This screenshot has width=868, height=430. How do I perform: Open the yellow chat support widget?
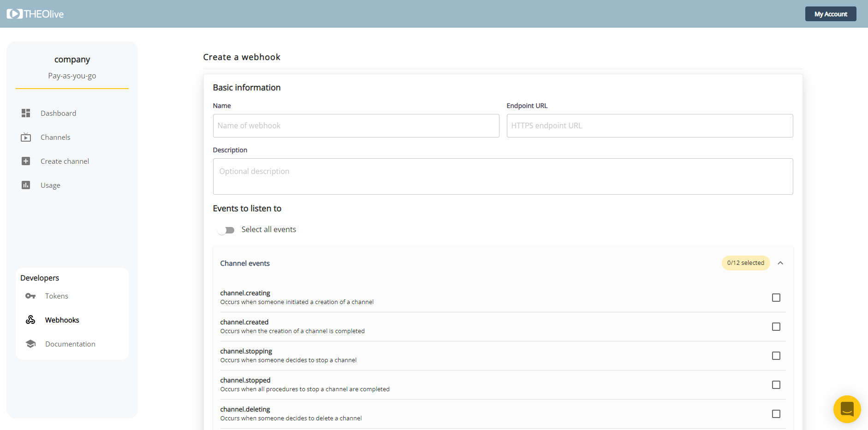847,409
